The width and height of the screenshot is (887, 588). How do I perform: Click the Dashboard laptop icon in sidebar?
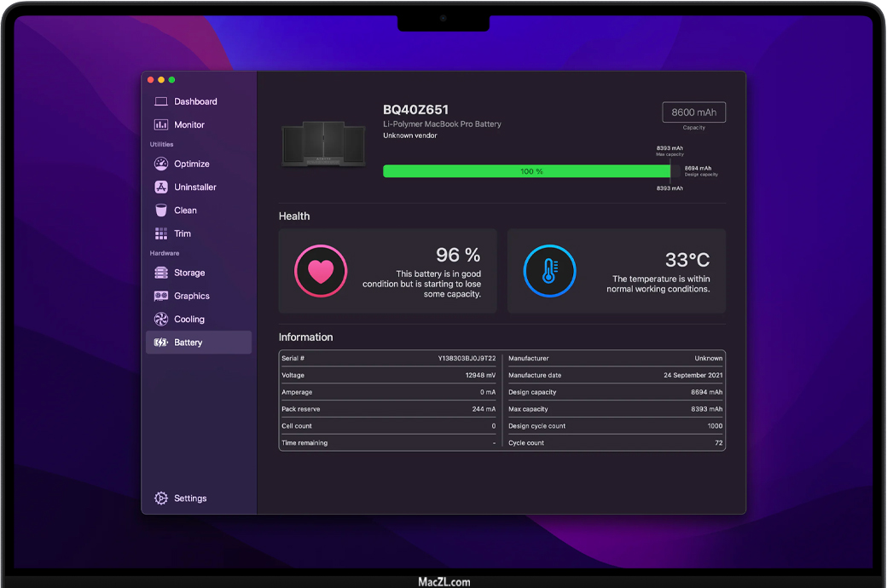[160, 101]
